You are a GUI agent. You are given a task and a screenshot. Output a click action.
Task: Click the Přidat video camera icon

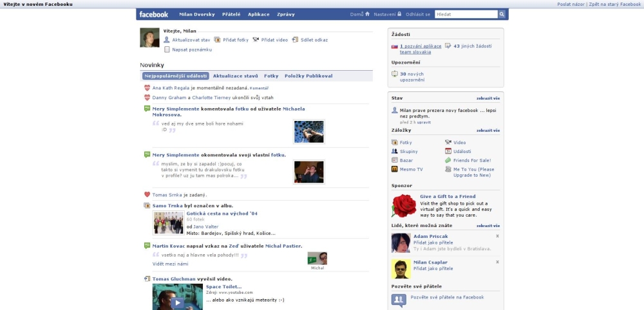click(x=256, y=40)
